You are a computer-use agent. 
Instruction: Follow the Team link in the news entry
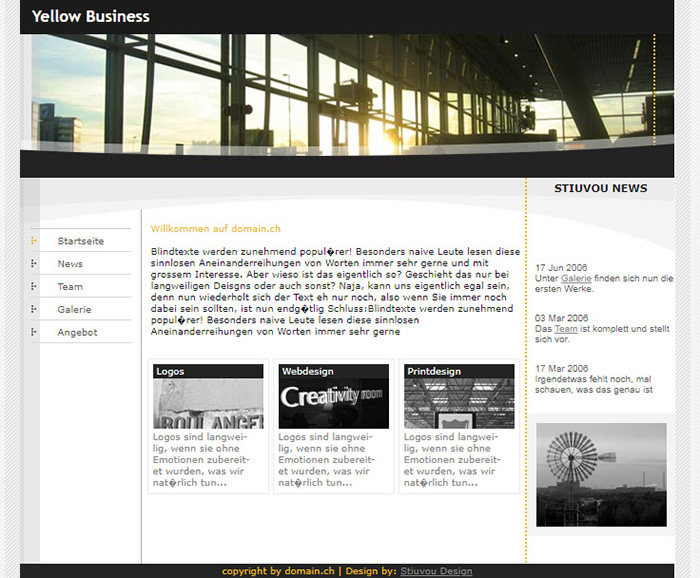click(x=566, y=329)
